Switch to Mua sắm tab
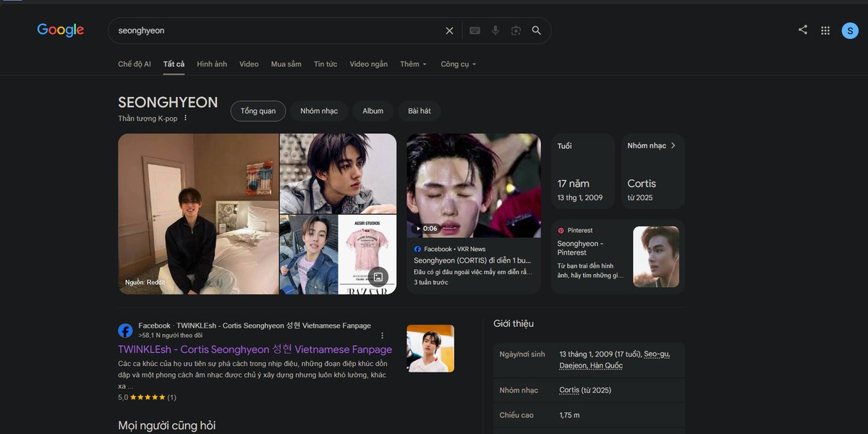The height and width of the screenshot is (434, 868). [x=286, y=64]
